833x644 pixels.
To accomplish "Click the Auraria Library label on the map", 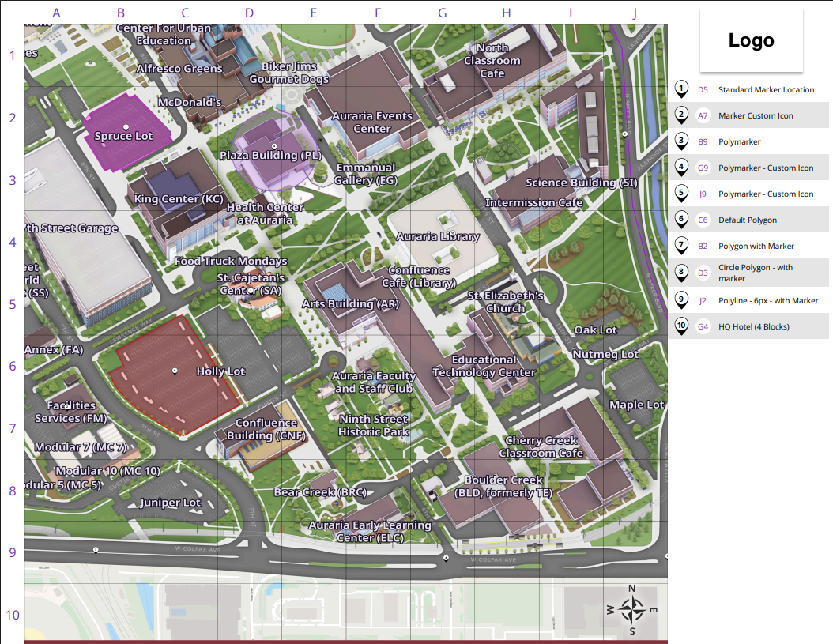I will tap(438, 236).
